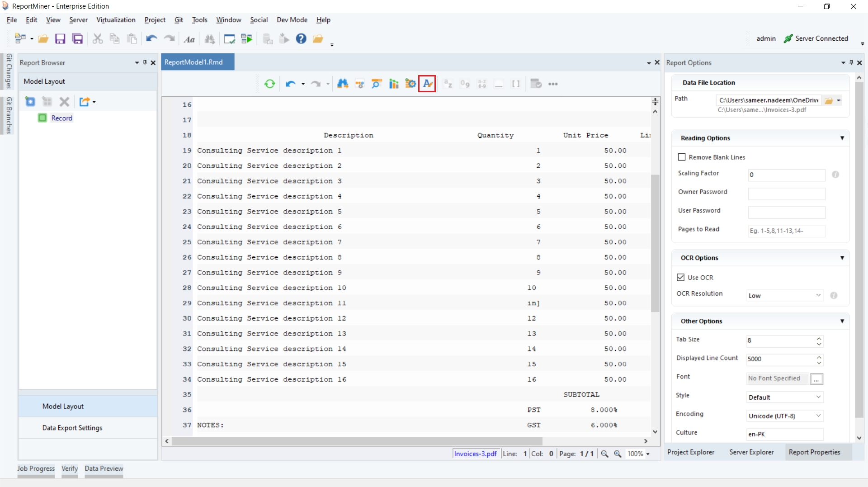Collapse the Reading Options section
The width and height of the screenshot is (868, 487).
coord(842,138)
